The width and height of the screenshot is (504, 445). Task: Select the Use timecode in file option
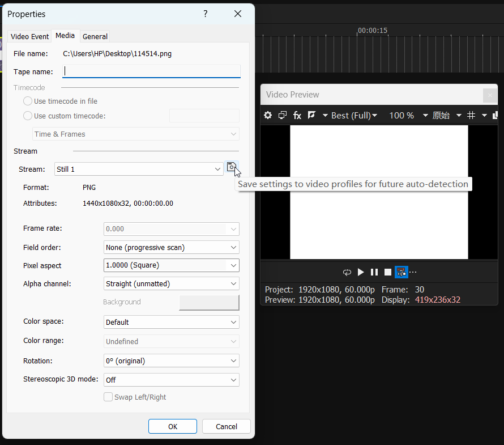point(27,100)
